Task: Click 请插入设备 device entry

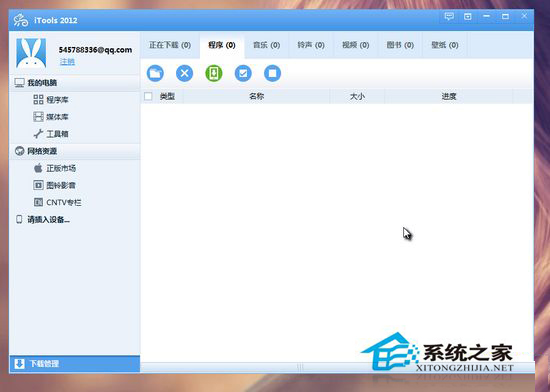Action: click(x=43, y=220)
